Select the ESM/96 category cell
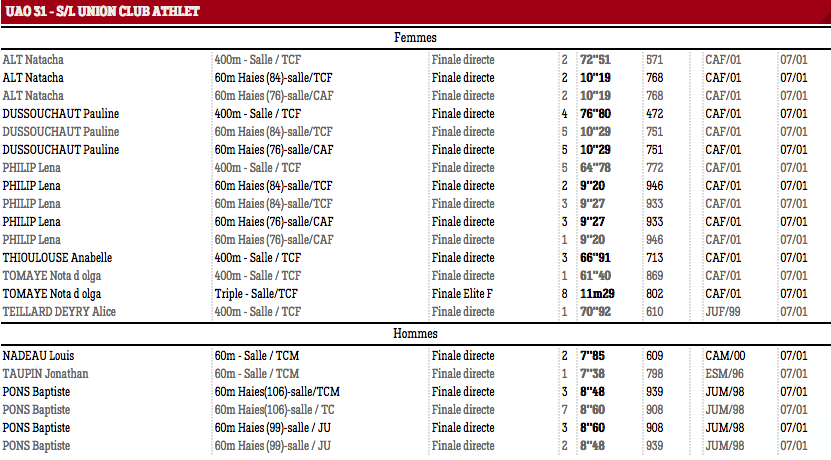 [724, 374]
